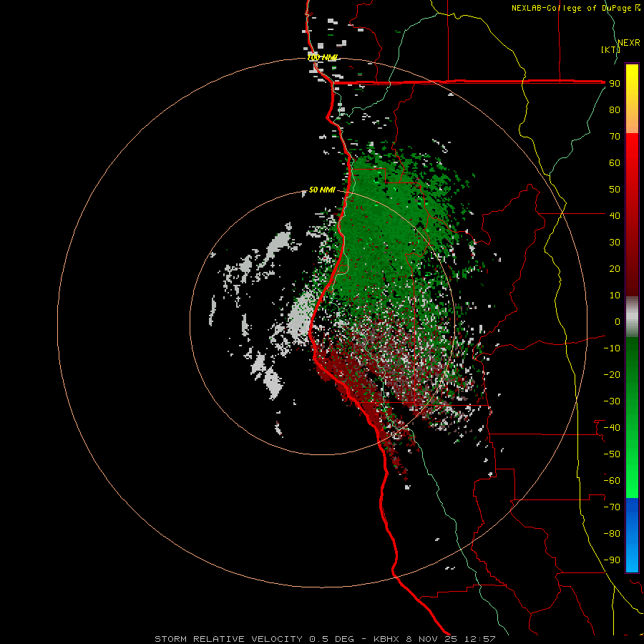This screenshot has width=644, height=644.
Task: Click the 0.5 DEG elevation text in the caption
Action: click(331, 639)
